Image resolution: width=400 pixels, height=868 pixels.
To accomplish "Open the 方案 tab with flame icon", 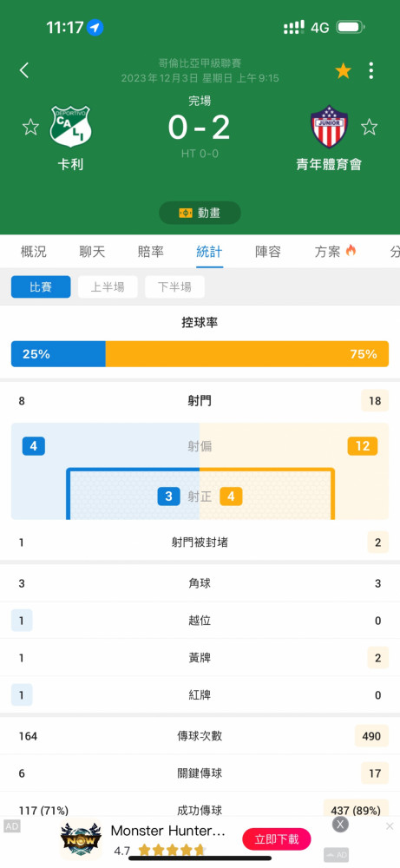I will pos(335,252).
